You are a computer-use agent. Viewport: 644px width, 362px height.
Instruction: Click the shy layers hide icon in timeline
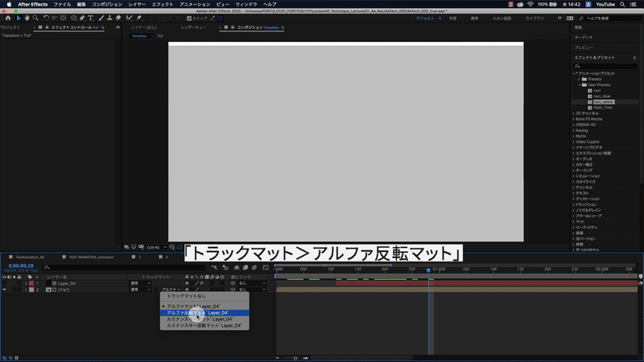237,268
